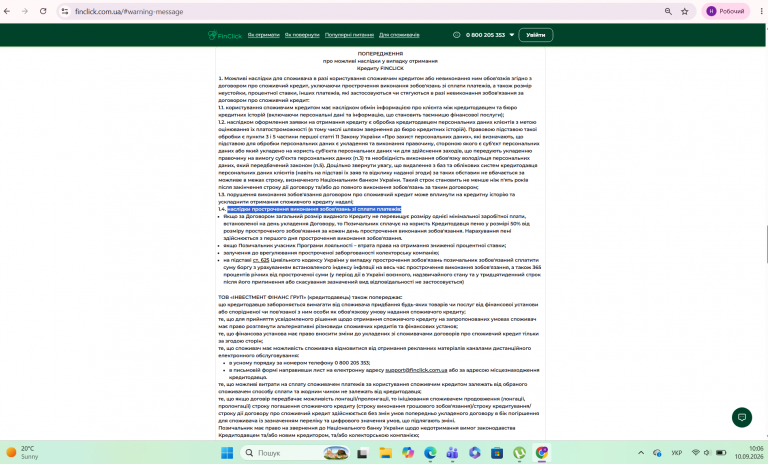This screenshot has height=464, width=768.
Task: Click the Google Chrome taskbar icon
Action: 542,453
